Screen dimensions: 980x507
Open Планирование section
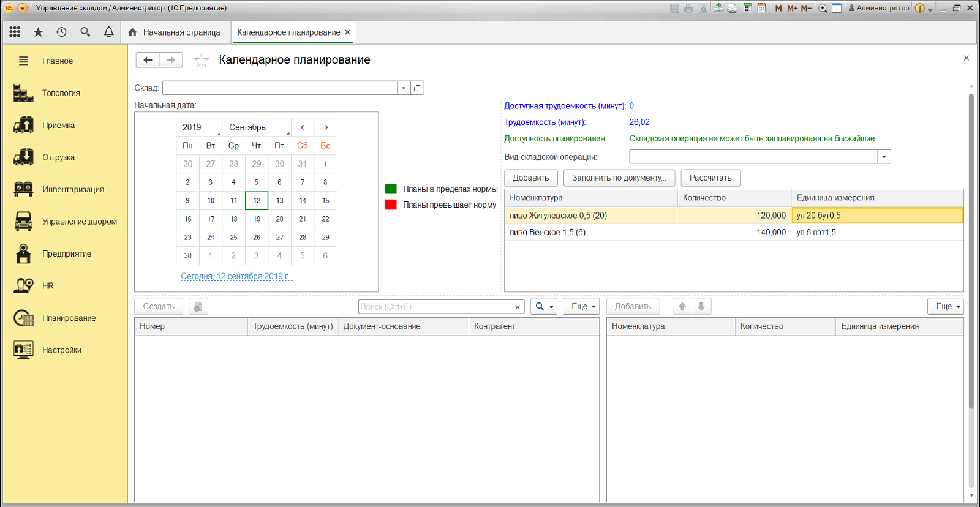click(x=66, y=318)
